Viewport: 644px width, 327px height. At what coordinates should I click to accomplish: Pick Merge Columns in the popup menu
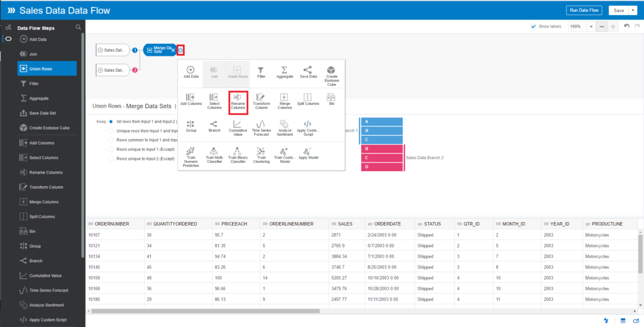[284, 102]
